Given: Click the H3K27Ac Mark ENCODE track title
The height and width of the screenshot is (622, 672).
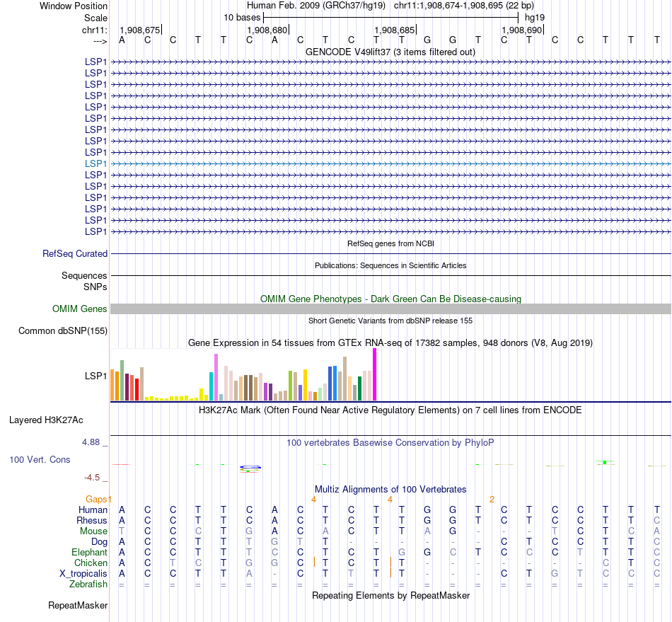Looking at the screenshot, I should pyautogui.click(x=390, y=410).
